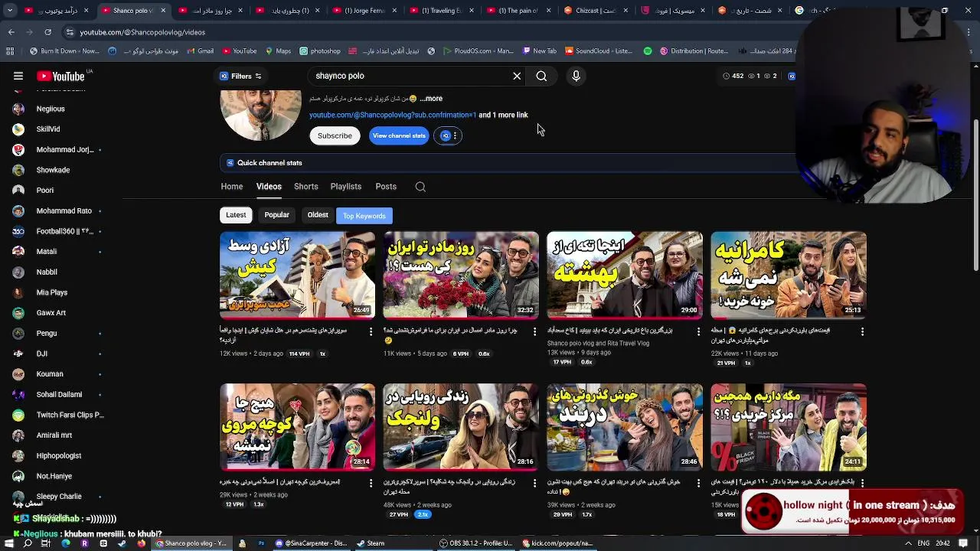
Task: Click the address bar URL
Action: [x=142, y=32]
